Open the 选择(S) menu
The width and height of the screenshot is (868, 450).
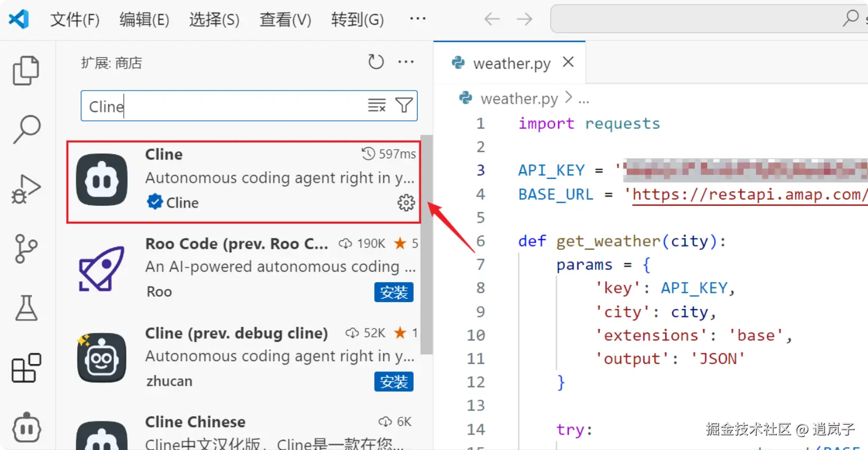click(214, 19)
